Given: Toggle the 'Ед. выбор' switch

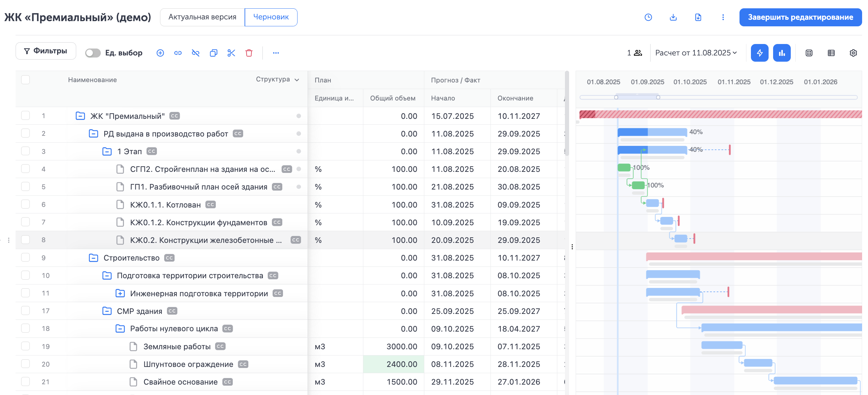Looking at the screenshot, I should coord(93,53).
